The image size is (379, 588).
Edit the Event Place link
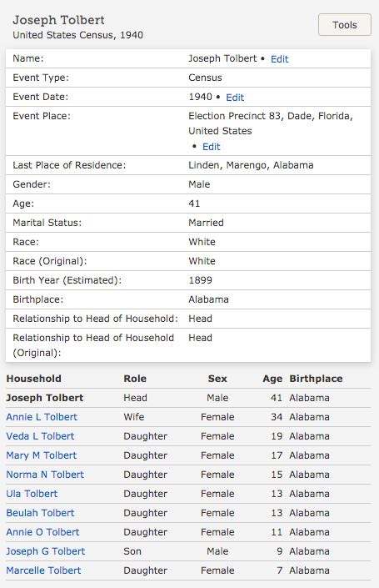tap(212, 147)
